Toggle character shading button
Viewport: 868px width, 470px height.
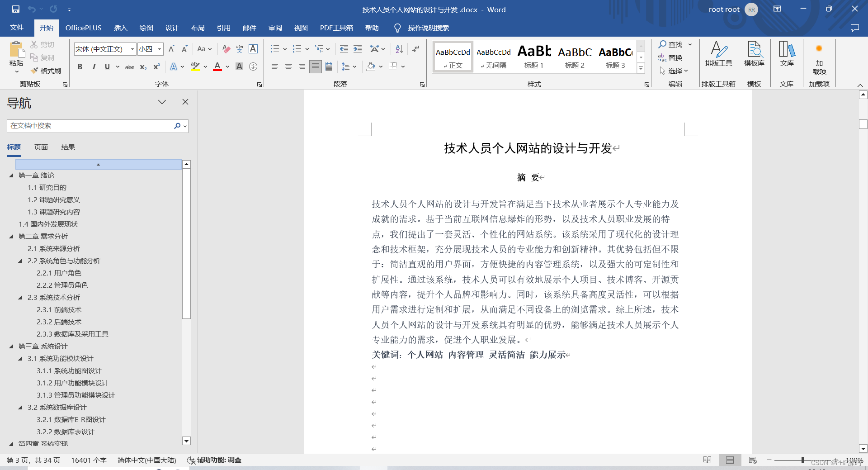(x=240, y=67)
